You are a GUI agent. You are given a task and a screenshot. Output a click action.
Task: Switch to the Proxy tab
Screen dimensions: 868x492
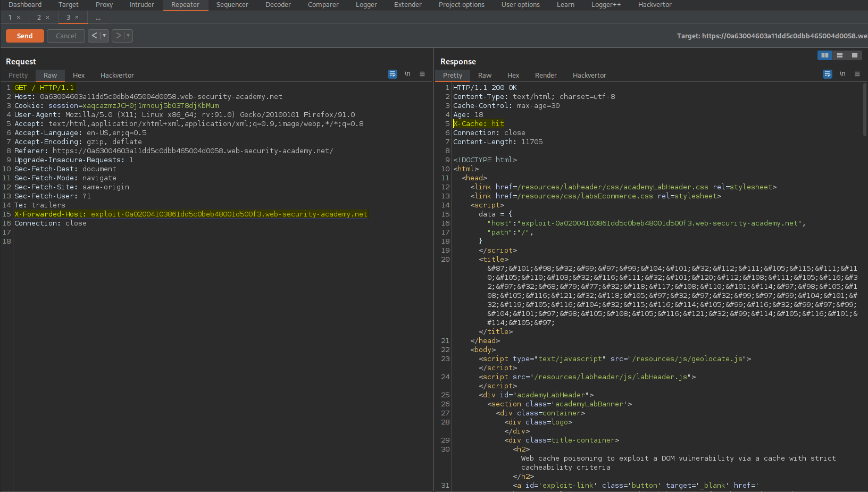(104, 5)
